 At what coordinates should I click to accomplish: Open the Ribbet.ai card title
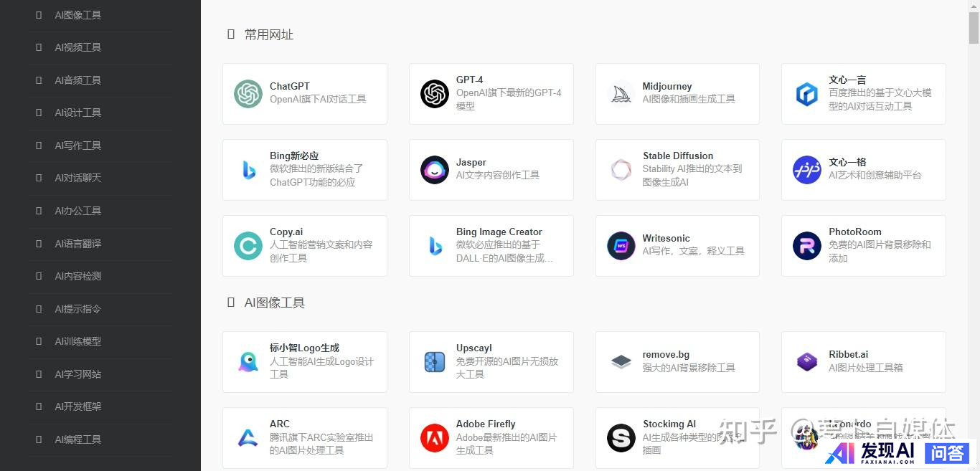848,354
